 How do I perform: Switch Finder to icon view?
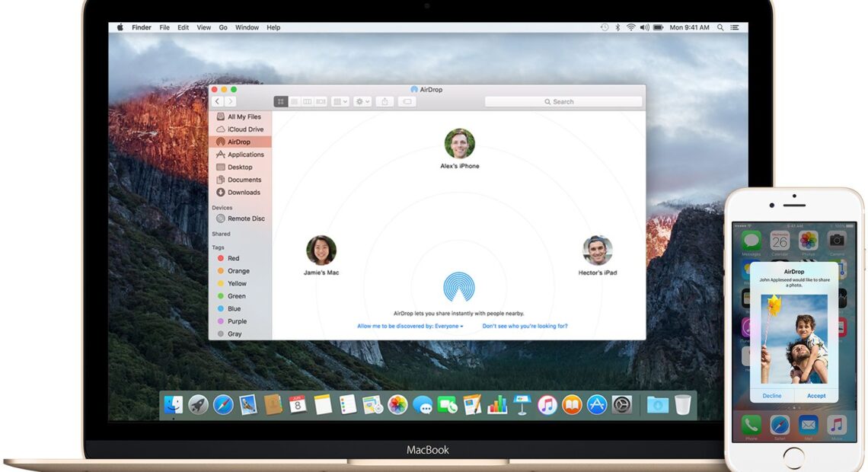pos(281,102)
